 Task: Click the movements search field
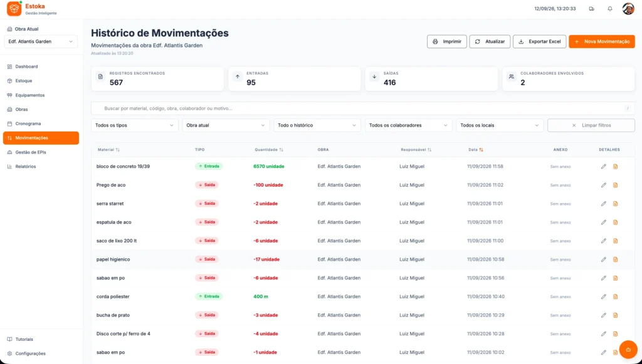pos(363,108)
